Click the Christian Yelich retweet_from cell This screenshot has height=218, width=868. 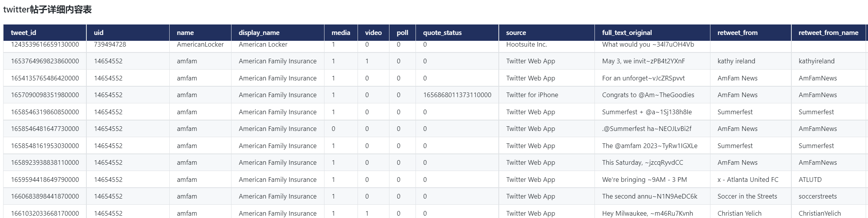click(739, 213)
